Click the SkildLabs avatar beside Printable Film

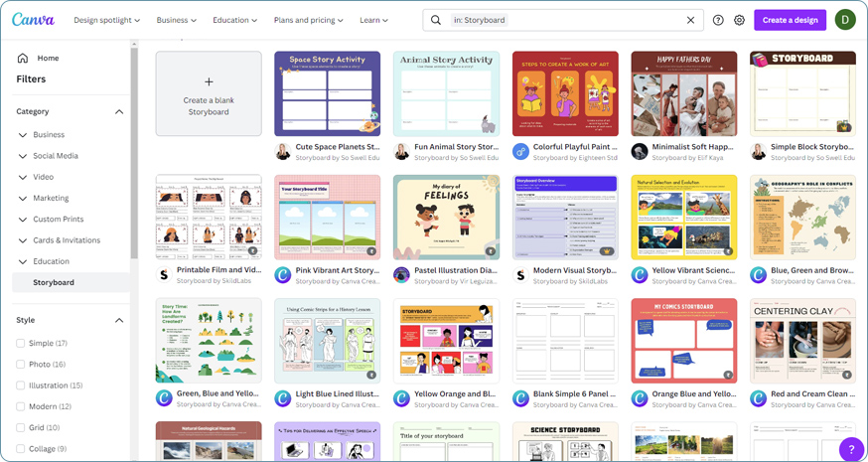[164, 275]
